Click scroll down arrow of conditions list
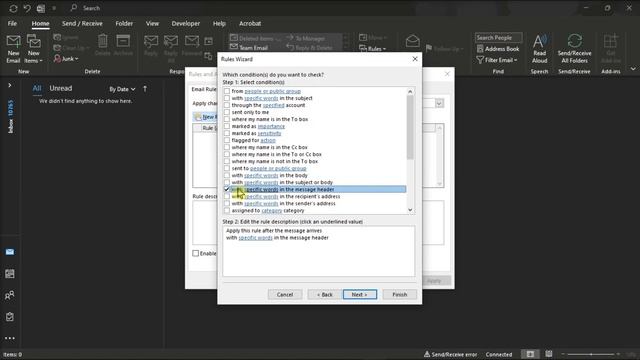The height and width of the screenshot is (360, 640). 410,210
